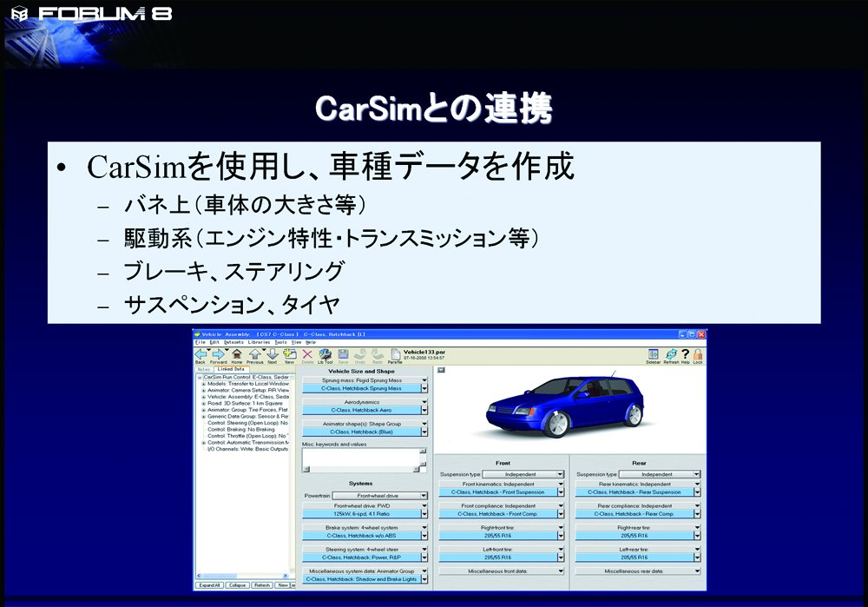Click the FORUM 8 logo
Viewport: 868px width, 607px height.
(x=91, y=13)
